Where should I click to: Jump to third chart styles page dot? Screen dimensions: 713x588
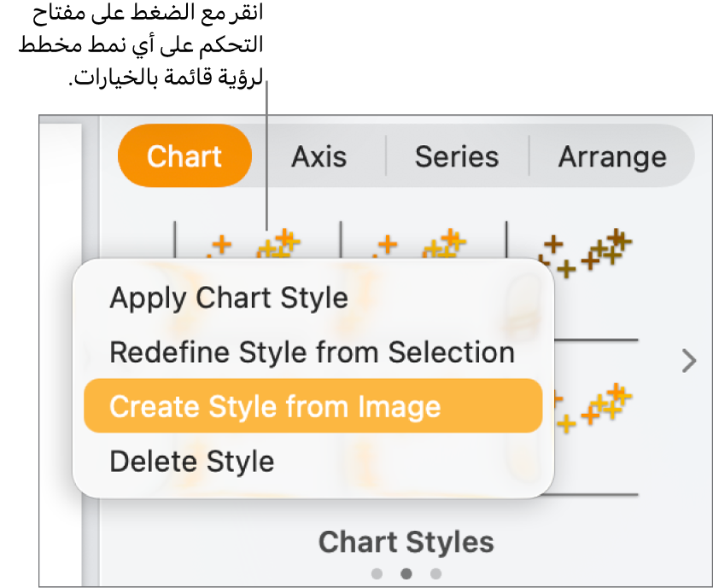(x=436, y=573)
